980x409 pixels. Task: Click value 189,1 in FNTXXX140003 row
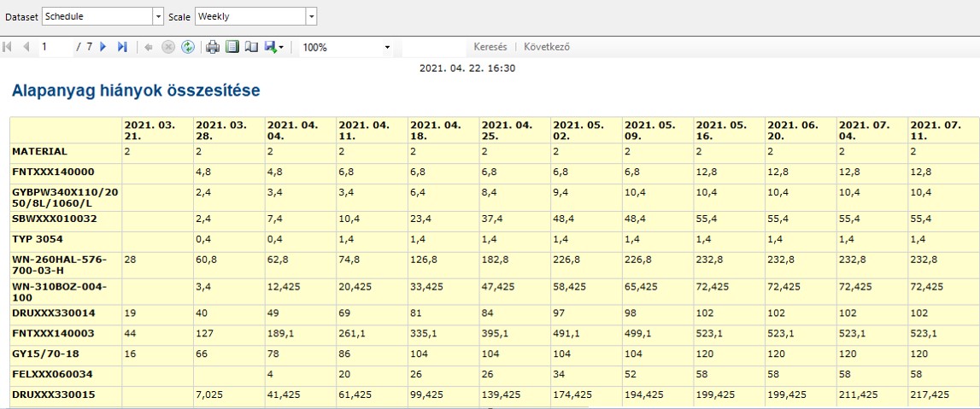[281, 334]
